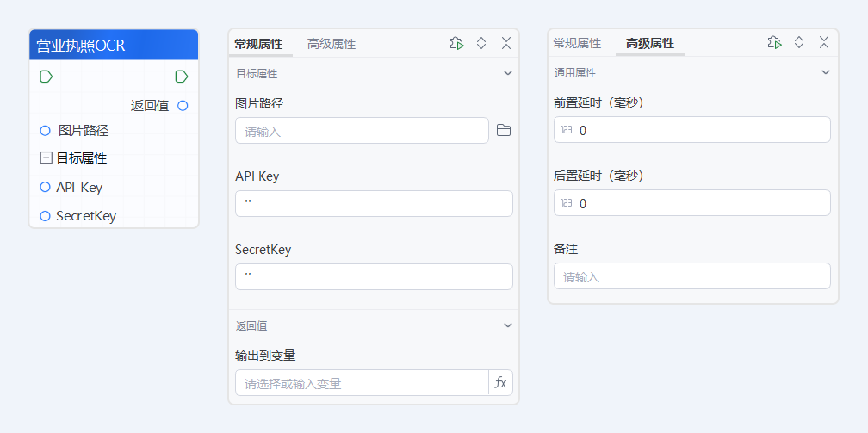This screenshot has width=868, height=433.
Task: Click the API Key input field
Action: 375,204
